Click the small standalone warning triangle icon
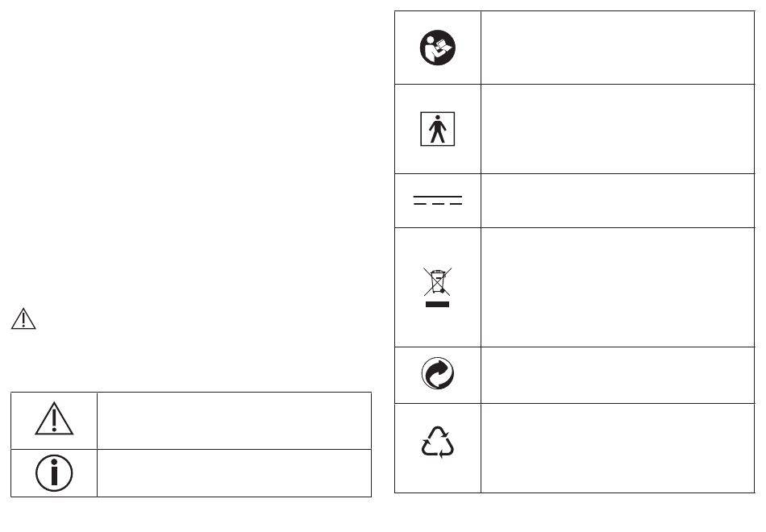This screenshot has width=766, height=532. click(23, 318)
